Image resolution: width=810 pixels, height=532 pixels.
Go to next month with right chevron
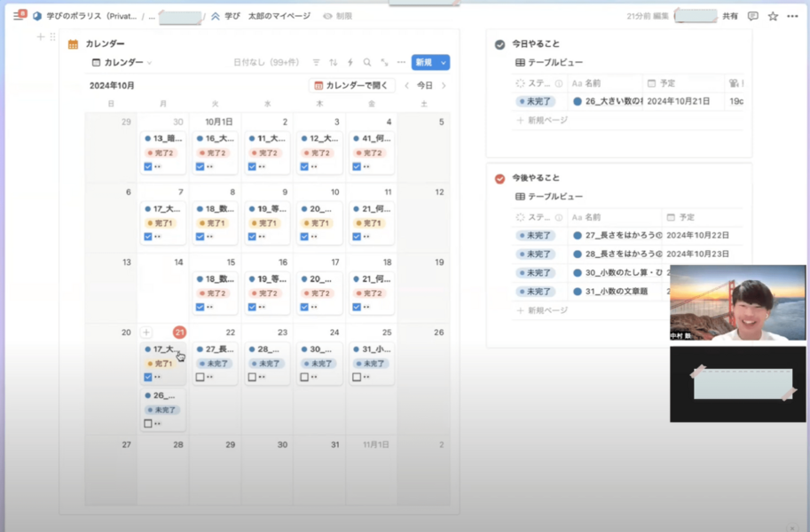[444, 86]
